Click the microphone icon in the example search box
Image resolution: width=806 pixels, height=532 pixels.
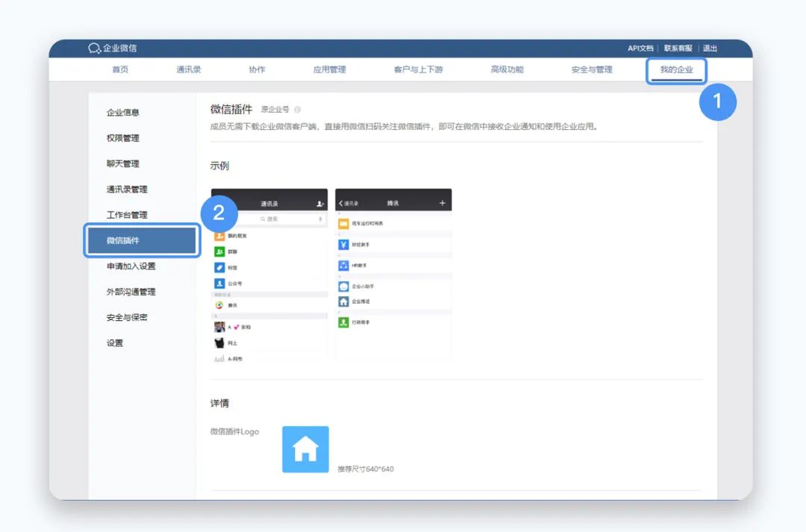tap(320, 219)
